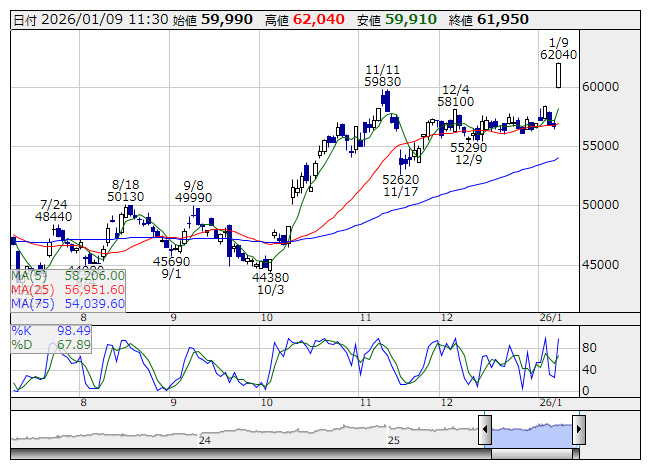The width and height of the screenshot is (653, 470).
Task: Click the 7/24 high label 48440
Action: click(53, 216)
